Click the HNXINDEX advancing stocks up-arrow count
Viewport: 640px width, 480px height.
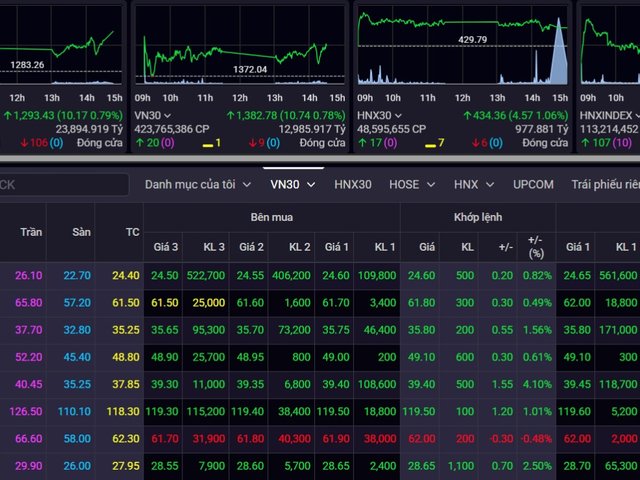[596, 143]
